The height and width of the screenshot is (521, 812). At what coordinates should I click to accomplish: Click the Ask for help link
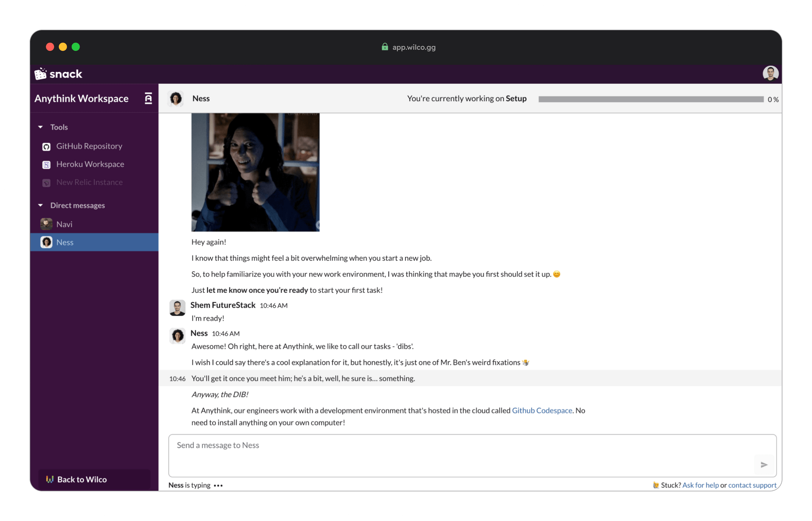[x=700, y=485]
